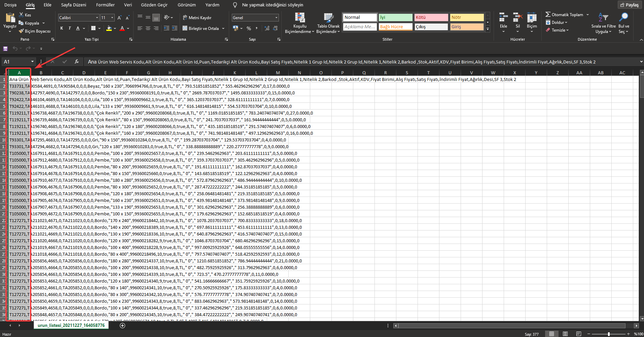Expand the formula bar

coord(641,61)
